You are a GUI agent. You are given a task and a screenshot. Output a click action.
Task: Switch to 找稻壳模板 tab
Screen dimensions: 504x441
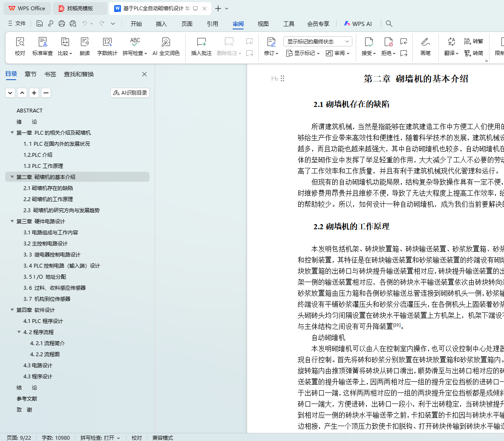click(80, 9)
